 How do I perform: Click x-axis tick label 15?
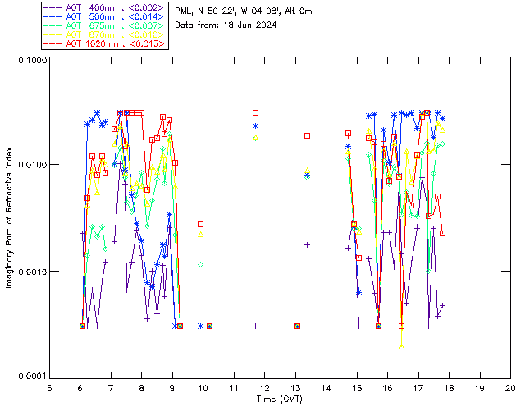pyautogui.click(x=357, y=388)
